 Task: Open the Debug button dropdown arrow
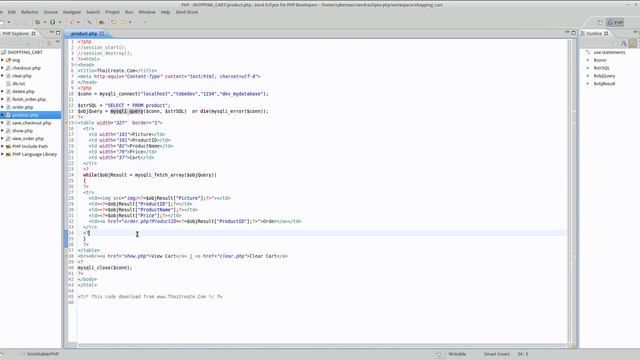(x=44, y=22)
